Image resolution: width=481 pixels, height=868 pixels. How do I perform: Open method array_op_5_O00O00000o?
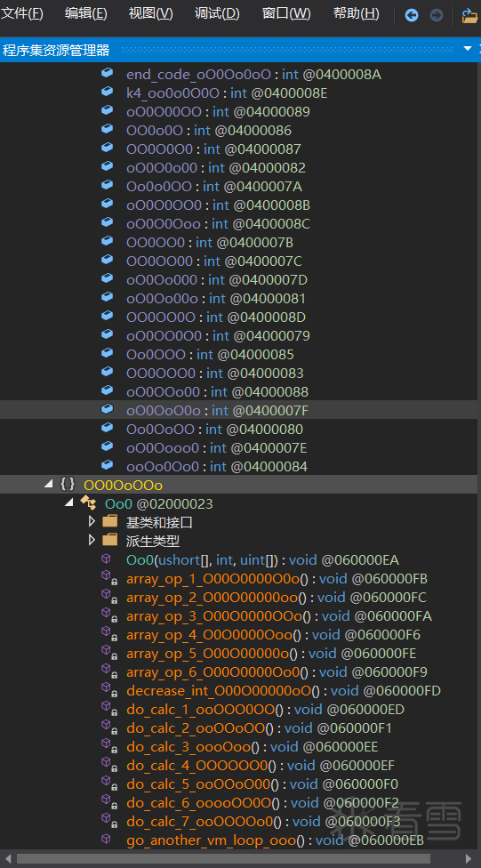pyautogui.click(x=271, y=653)
